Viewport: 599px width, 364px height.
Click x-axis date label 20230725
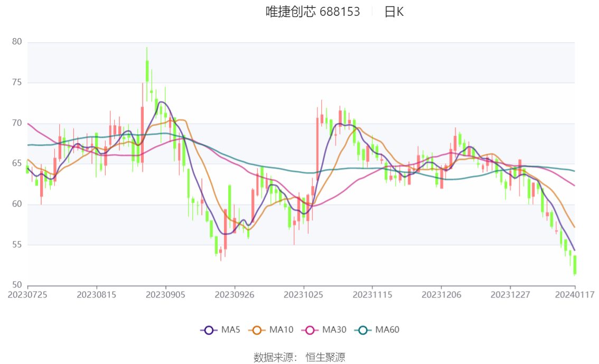[27, 295]
